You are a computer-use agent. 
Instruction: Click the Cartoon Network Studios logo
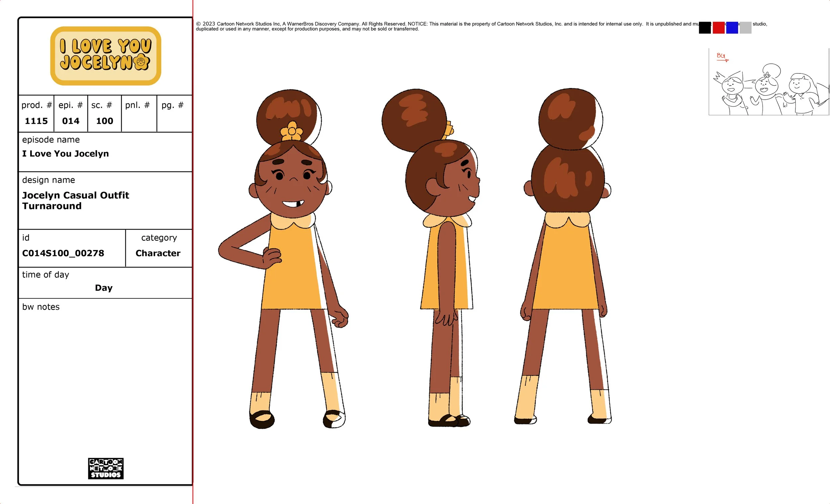[106, 468]
